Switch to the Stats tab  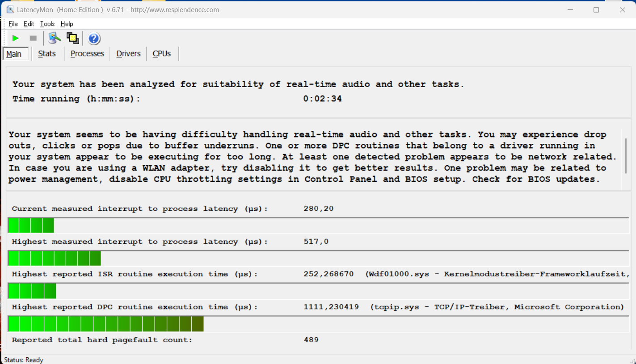point(47,54)
